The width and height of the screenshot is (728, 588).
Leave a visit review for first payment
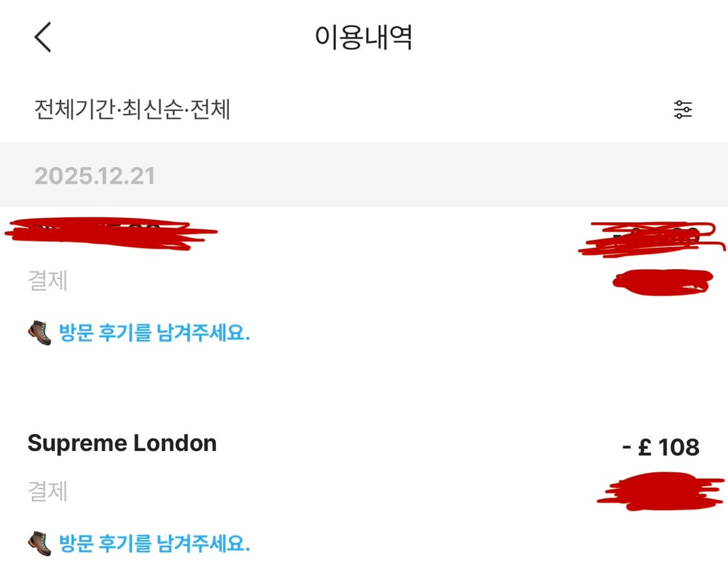click(x=154, y=334)
